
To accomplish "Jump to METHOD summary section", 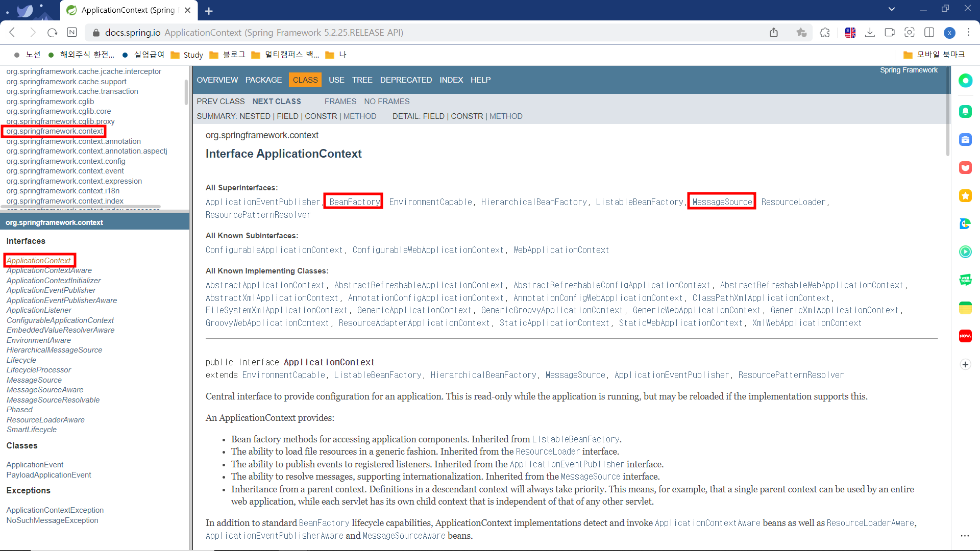I will 360,116.
